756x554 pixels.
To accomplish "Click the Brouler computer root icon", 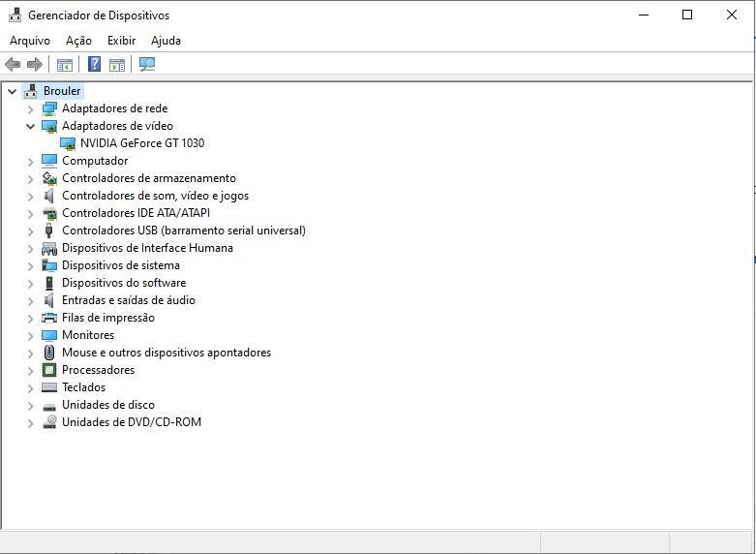I will (31, 91).
